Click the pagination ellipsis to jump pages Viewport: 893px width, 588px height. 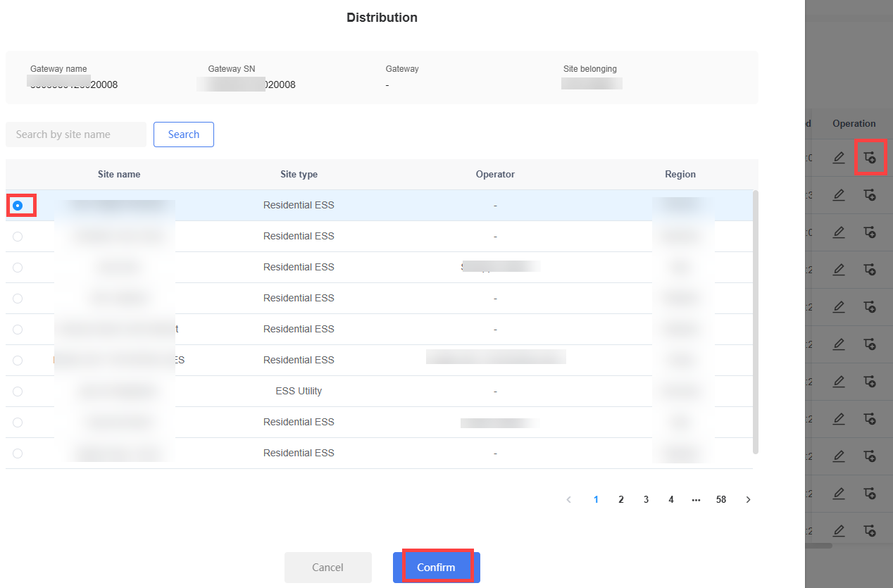click(697, 499)
